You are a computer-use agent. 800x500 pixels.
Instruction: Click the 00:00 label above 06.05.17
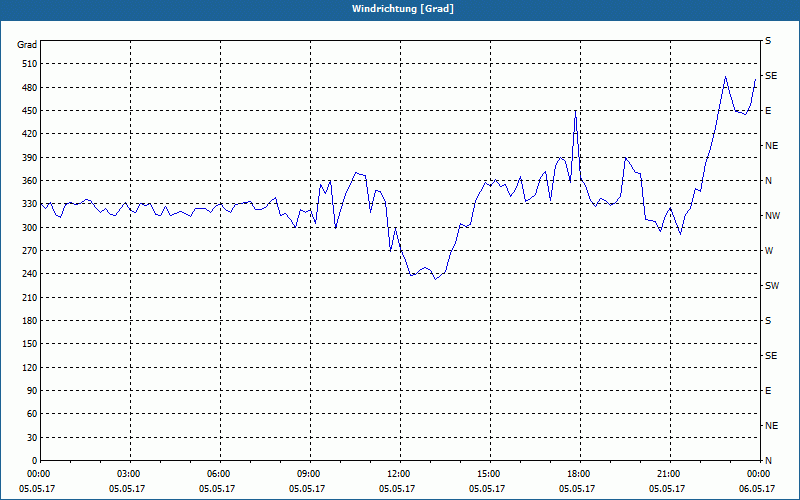click(760, 474)
